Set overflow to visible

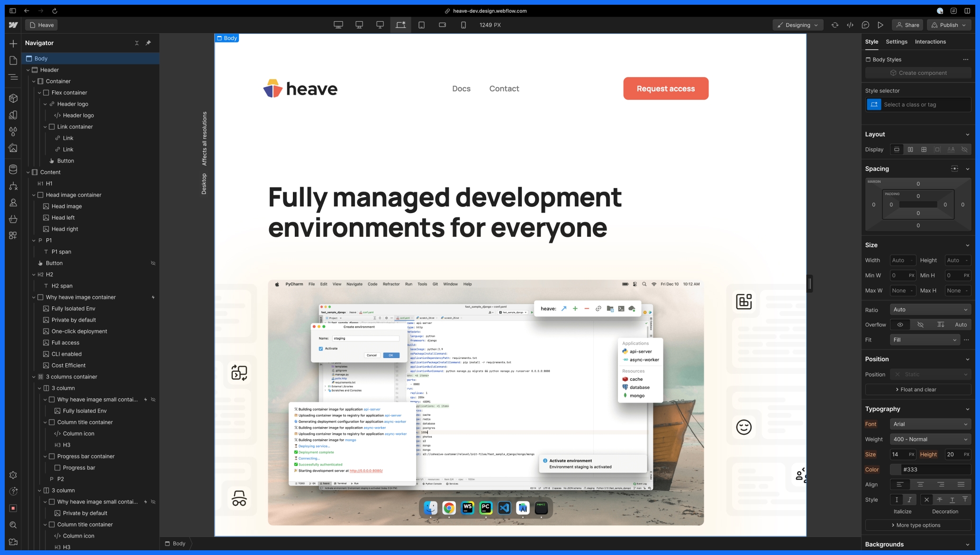(x=900, y=325)
